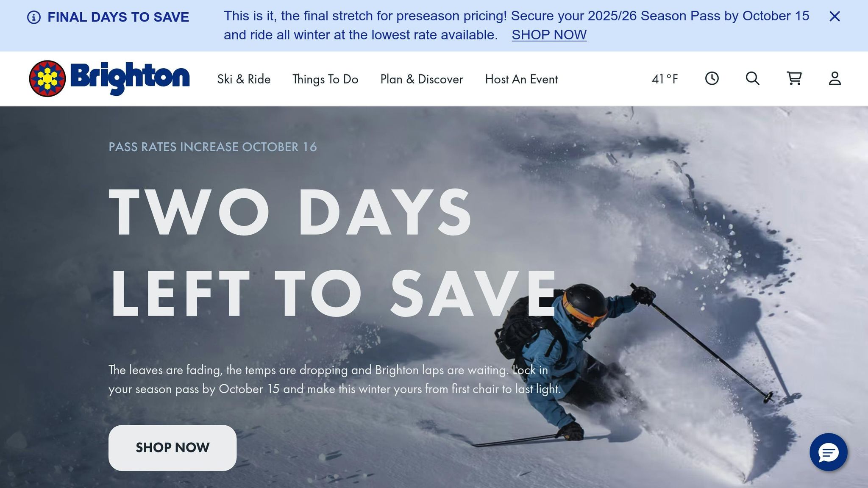The height and width of the screenshot is (488, 868).
Task: Open hours via the clock icon
Action: point(712,78)
